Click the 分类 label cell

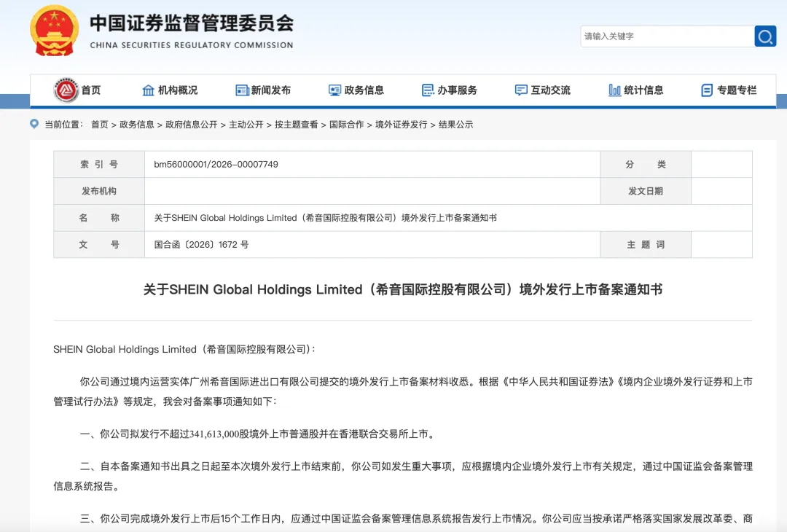[x=646, y=164]
